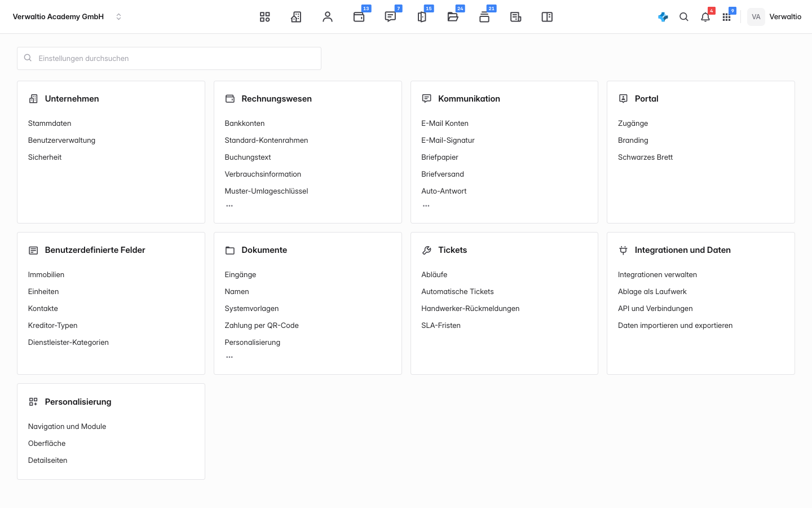Open Handwerker-Rückmeldungen settings
The image size is (812, 508).
click(x=470, y=309)
